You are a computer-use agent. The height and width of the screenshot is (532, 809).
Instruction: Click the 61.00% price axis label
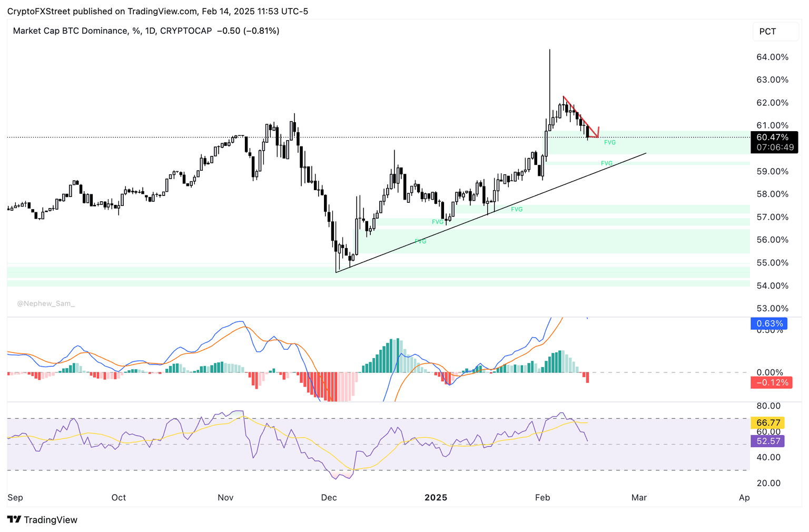click(773, 125)
